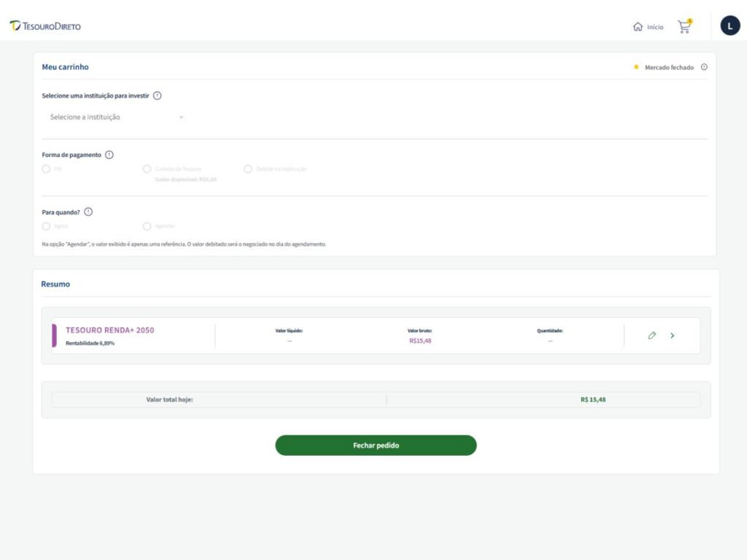
Task: Click the Tesouro Direto logo
Action: point(45,26)
